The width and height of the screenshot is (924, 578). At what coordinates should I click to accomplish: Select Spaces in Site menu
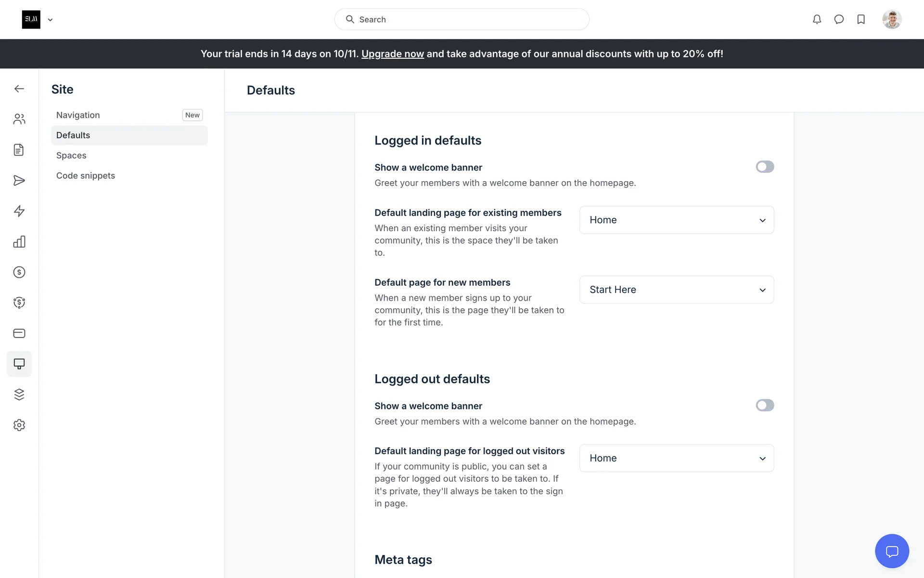click(71, 156)
